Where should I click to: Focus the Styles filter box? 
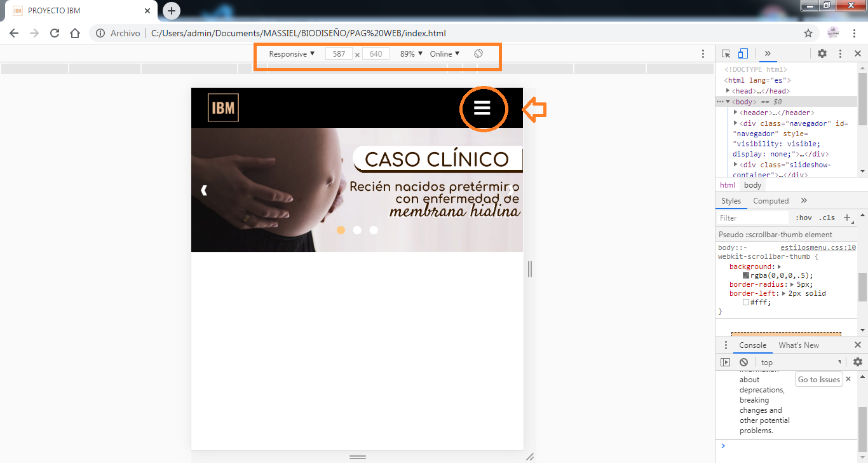753,218
